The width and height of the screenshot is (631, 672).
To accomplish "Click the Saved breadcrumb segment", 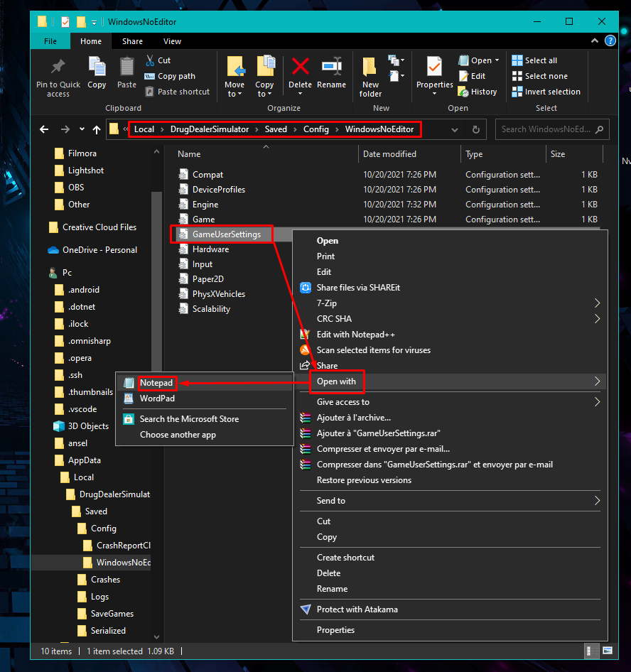I will [276, 129].
